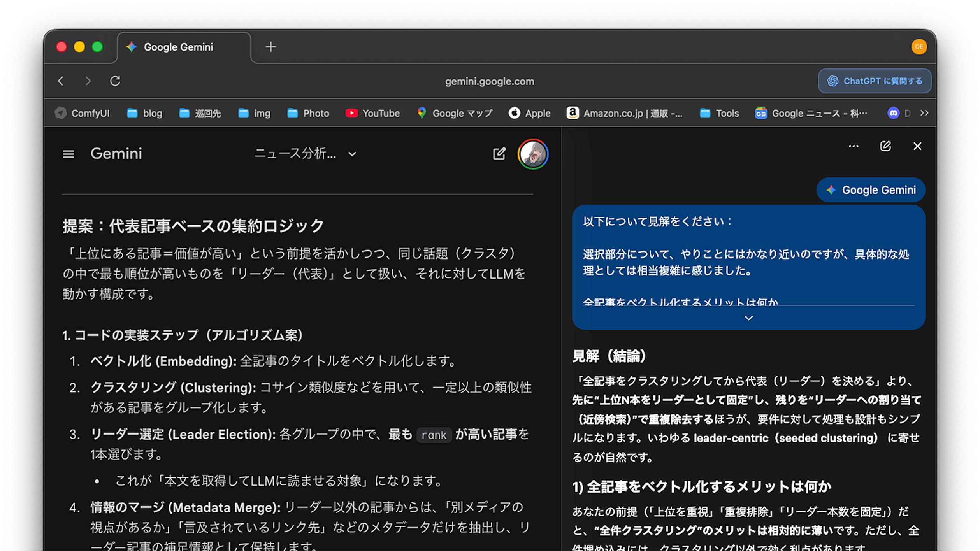Reload the Gemini page

[115, 81]
